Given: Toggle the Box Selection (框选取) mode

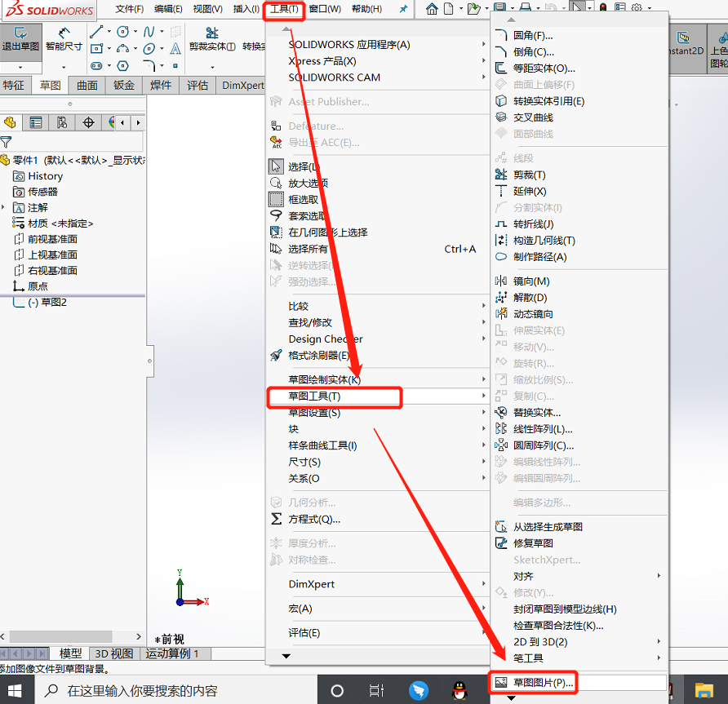Looking at the screenshot, I should pyautogui.click(x=303, y=200).
